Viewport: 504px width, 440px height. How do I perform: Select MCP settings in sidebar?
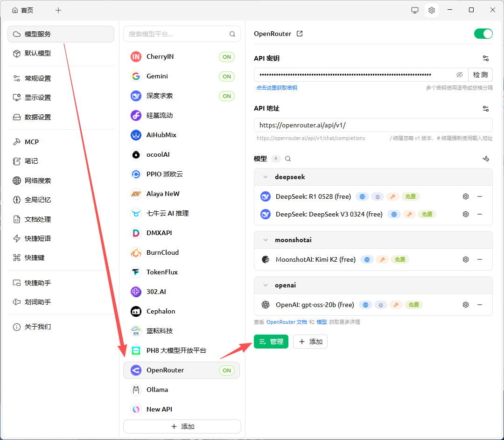61,142
